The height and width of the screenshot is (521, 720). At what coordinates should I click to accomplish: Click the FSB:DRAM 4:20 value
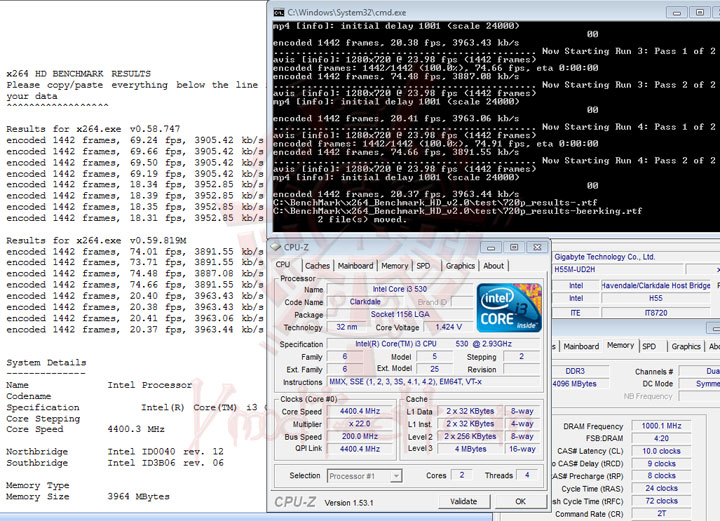[x=661, y=438]
